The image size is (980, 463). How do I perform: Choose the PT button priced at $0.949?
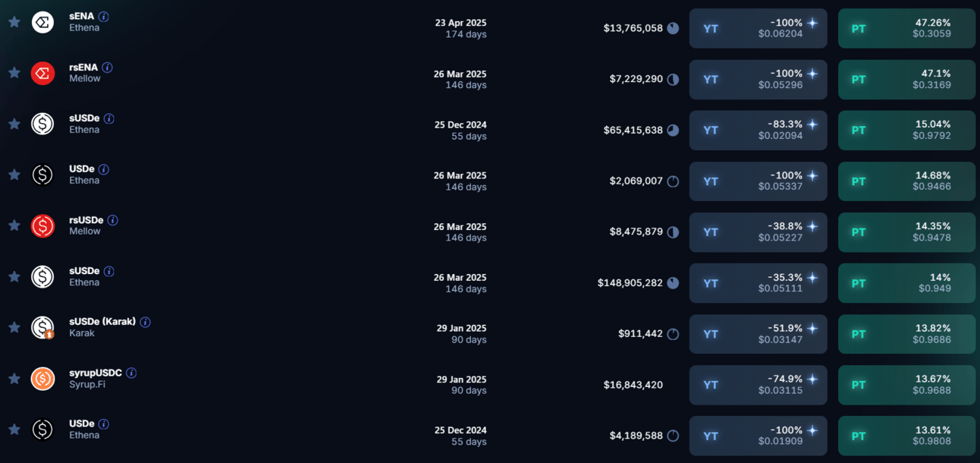tap(906, 283)
